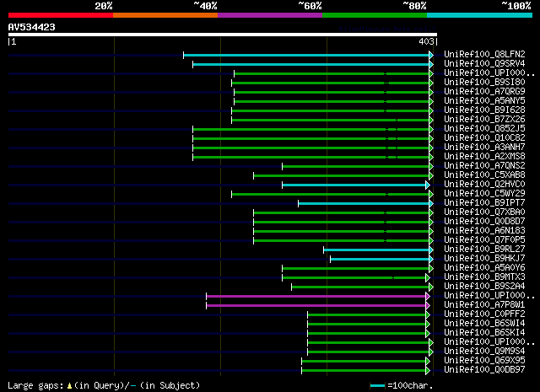The image size is (540, 392).
Task: Click the UniRef100_C5WY29 label
Action: click(484, 194)
